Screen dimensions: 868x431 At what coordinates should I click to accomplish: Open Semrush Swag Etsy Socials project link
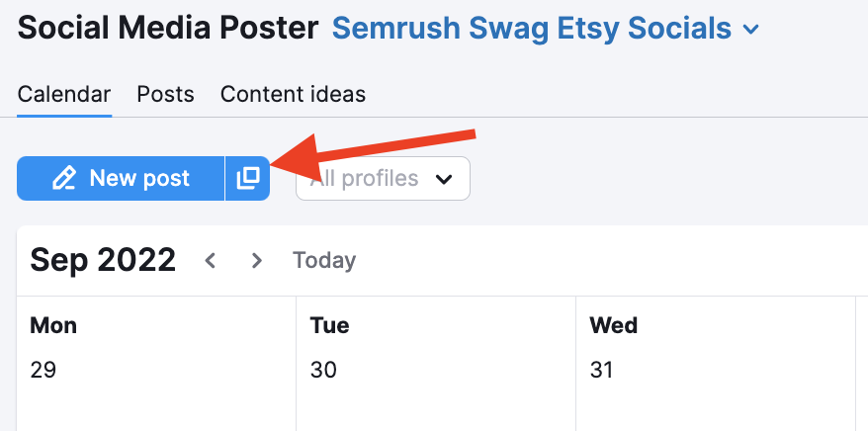tap(532, 28)
